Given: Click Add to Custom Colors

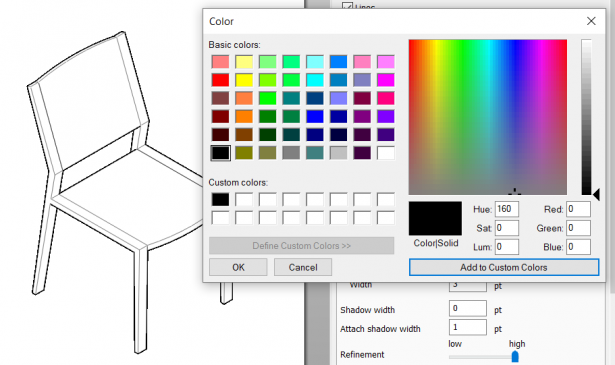Looking at the screenshot, I should (504, 267).
